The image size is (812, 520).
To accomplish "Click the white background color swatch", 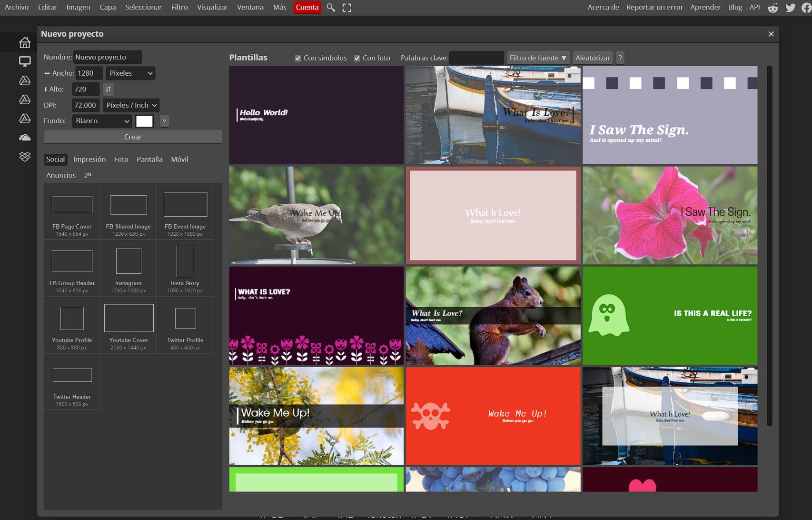I will (144, 121).
